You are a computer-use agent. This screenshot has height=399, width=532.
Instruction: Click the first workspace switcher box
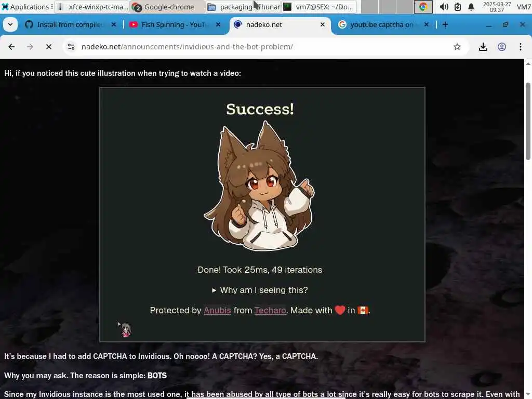click(369, 7)
